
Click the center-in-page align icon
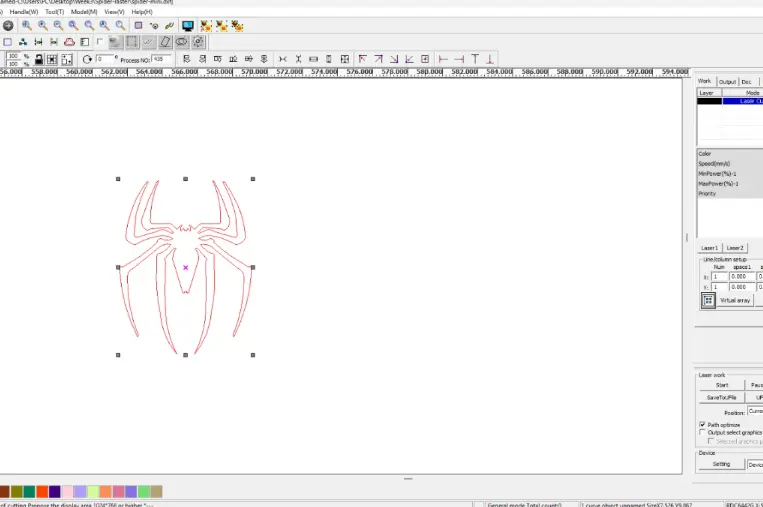[x=425, y=59]
